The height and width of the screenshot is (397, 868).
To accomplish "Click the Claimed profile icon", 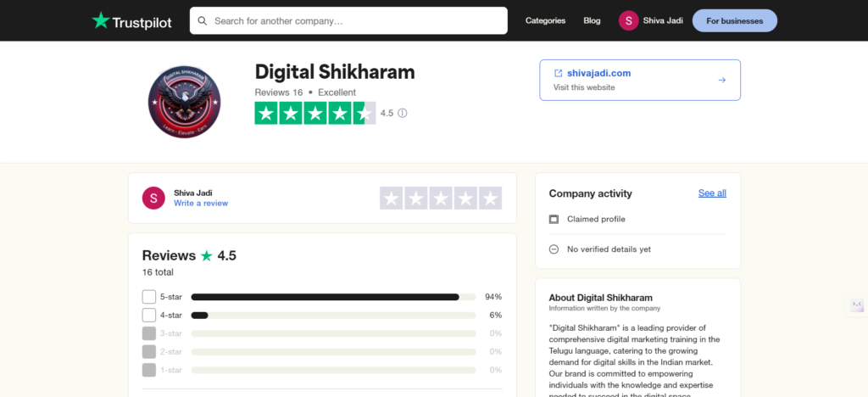I will [x=554, y=219].
